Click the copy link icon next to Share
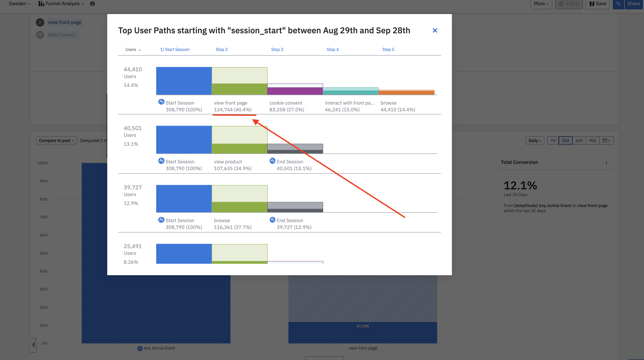644x360 pixels. (x=618, y=4)
